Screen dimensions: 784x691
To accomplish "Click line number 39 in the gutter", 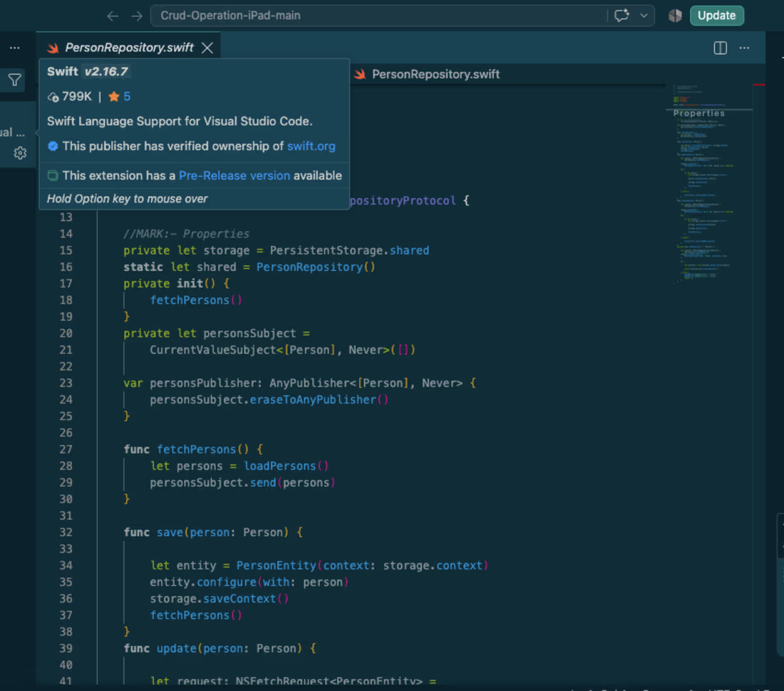I will (66, 648).
